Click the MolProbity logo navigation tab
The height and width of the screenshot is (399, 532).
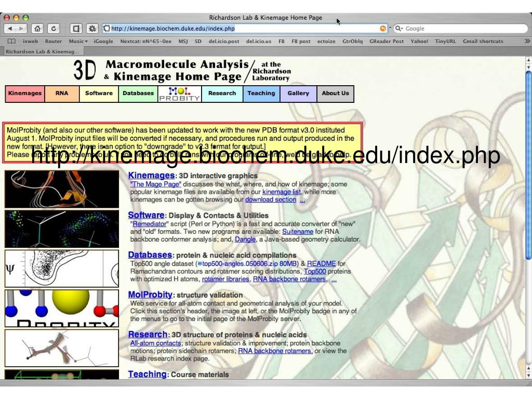click(x=179, y=94)
